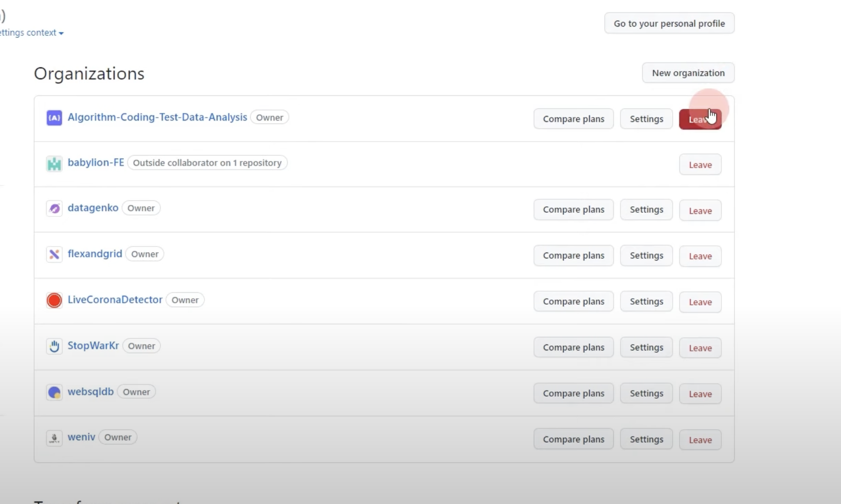Viewport: 841px width, 504px height.
Task: Click the Algorithm-Coding-Test-Data-Analysis organization avatar icon
Action: (54, 118)
